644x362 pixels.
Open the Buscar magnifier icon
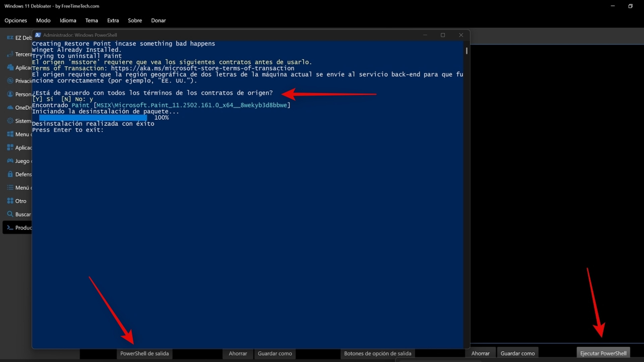(10, 214)
